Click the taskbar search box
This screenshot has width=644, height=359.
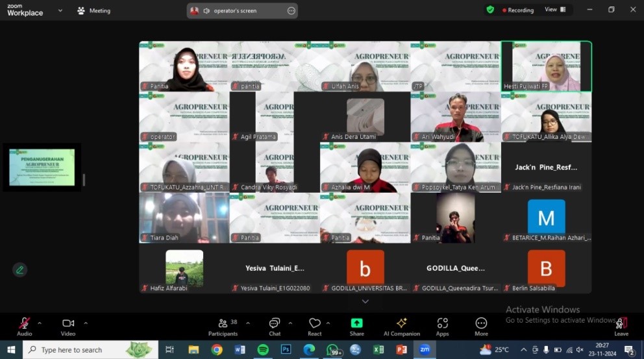[90, 349]
